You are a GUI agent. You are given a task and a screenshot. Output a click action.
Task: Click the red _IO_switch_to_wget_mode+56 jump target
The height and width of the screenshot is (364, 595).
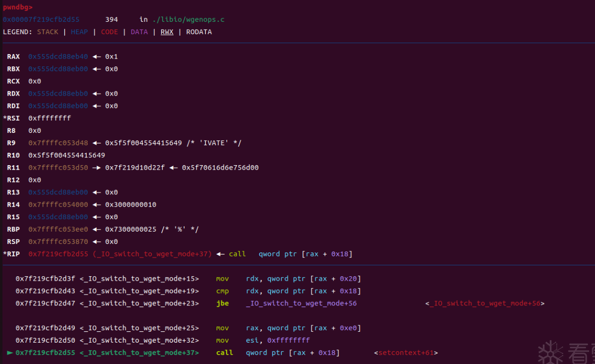pyautogui.click(x=484, y=303)
